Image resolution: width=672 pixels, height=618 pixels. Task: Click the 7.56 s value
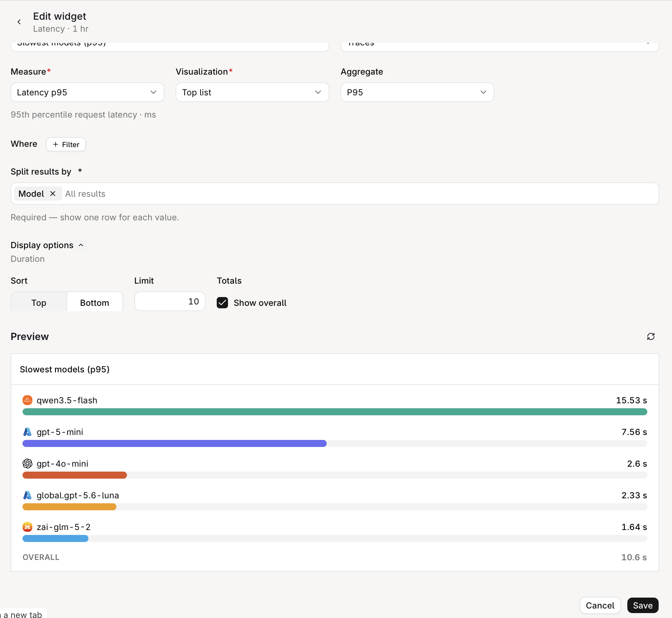coord(634,432)
